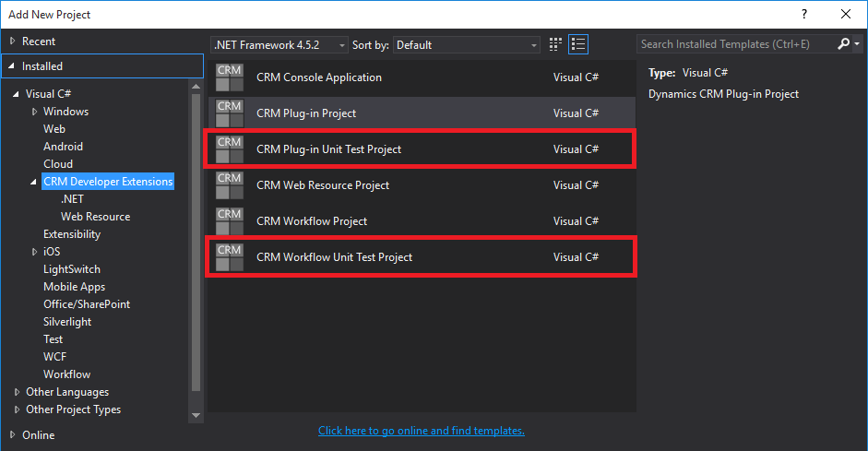Select the CRM Plug-in Project icon
The width and height of the screenshot is (868, 451).
(229, 113)
